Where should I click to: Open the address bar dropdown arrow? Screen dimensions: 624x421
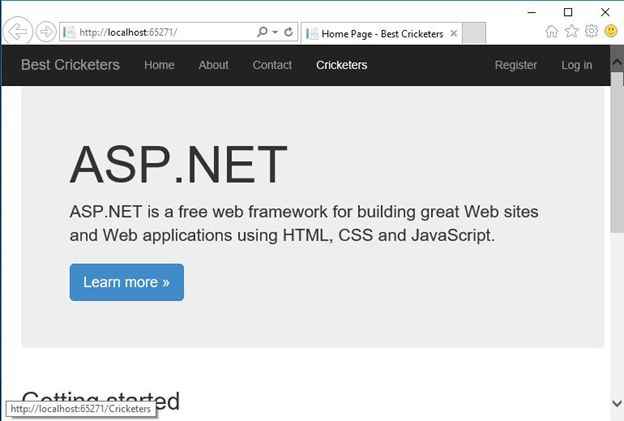click(275, 32)
